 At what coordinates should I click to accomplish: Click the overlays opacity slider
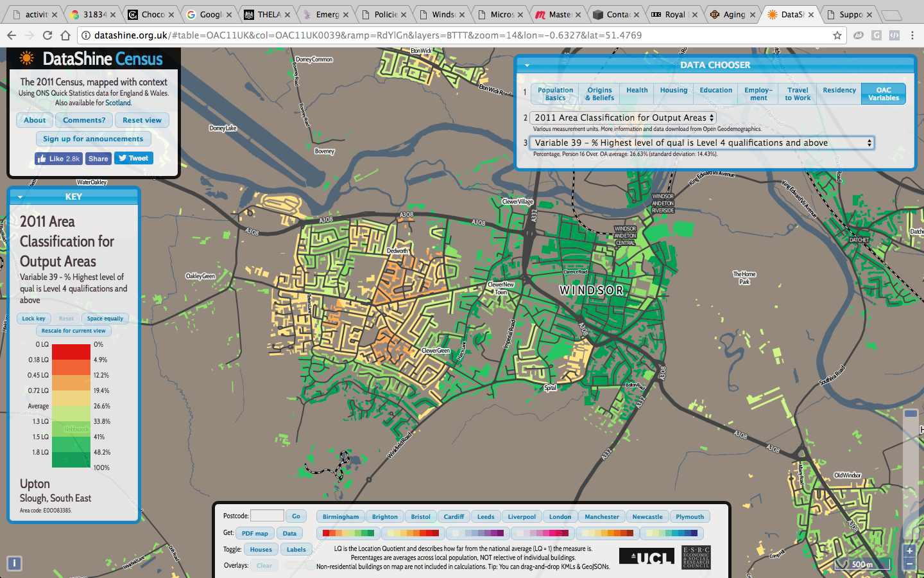click(x=299, y=565)
